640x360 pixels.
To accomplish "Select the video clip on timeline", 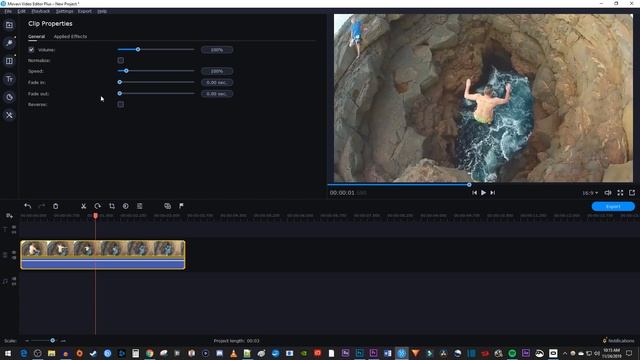I will click(103, 255).
